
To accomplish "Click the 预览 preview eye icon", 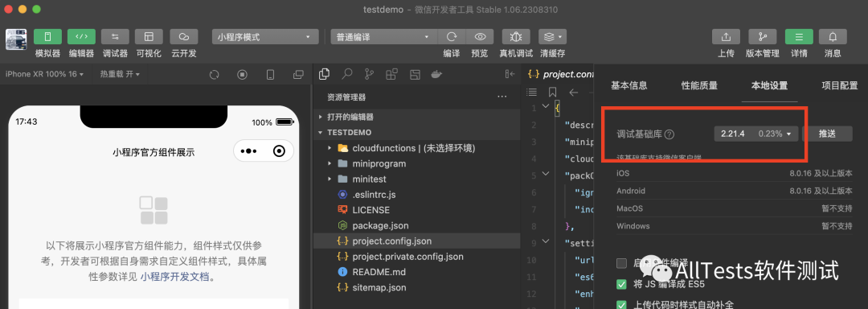I will tap(480, 37).
